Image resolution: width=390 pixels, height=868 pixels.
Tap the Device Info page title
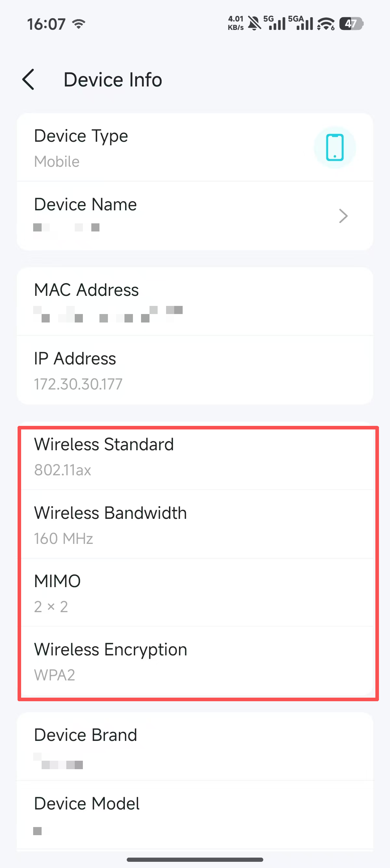[x=113, y=80]
